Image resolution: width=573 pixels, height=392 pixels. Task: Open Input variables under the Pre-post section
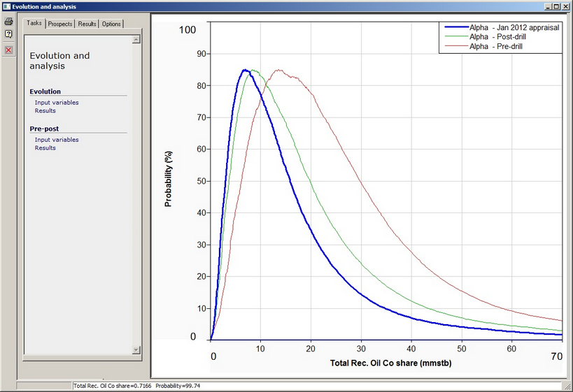(57, 140)
